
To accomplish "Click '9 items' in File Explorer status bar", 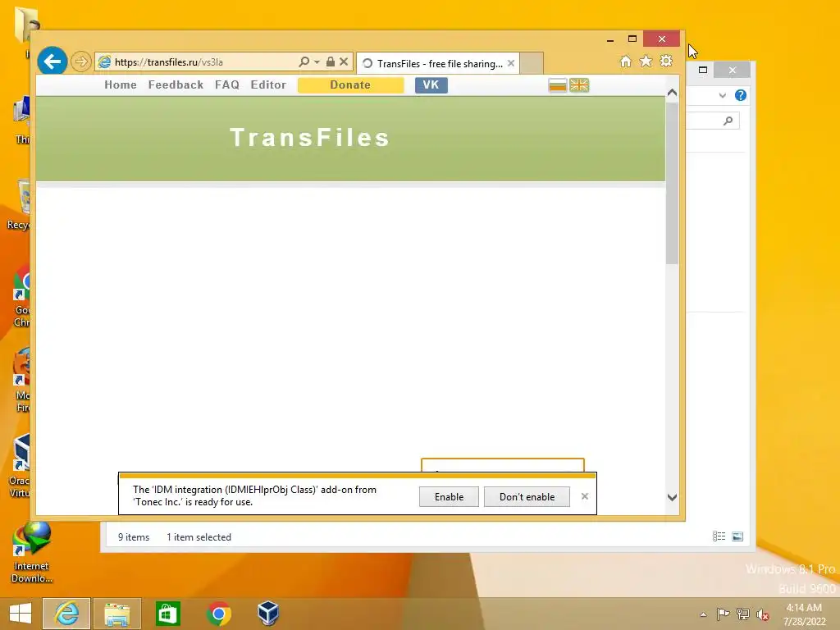I will point(134,536).
